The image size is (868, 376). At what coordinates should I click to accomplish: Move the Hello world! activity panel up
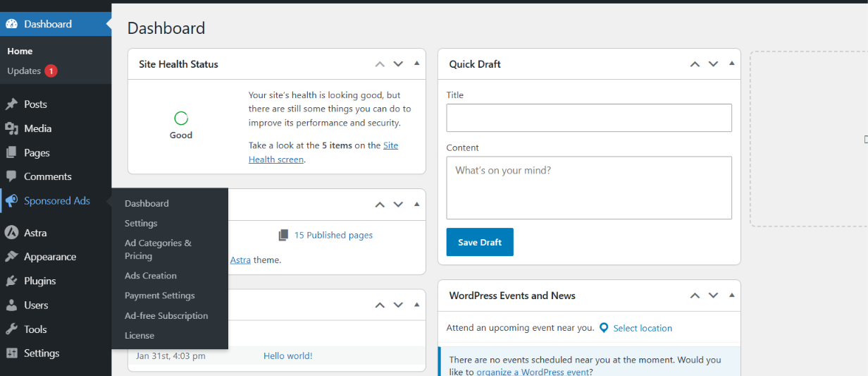click(380, 305)
